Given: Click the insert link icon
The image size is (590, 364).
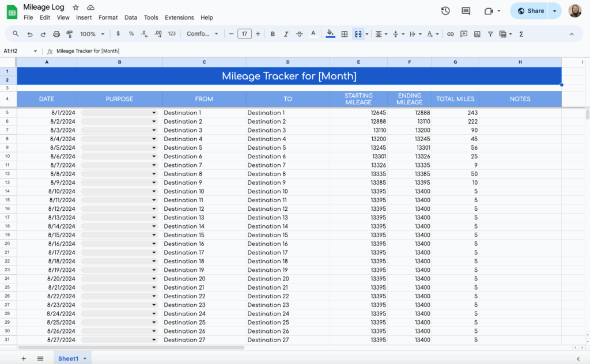Looking at the screenshot, I should click(450, 34).
